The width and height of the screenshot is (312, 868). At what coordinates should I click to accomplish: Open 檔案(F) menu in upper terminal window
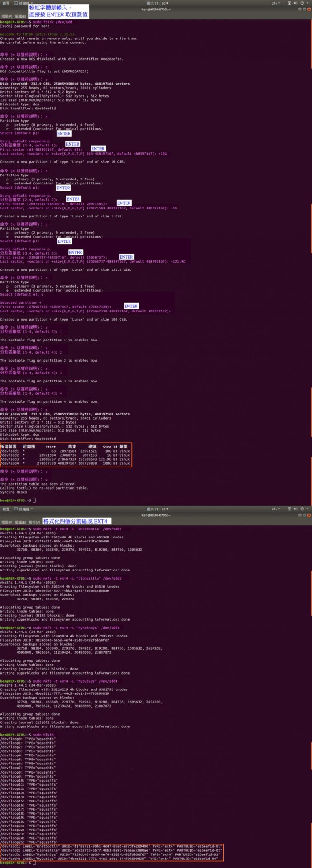click(x=7, y=16)
